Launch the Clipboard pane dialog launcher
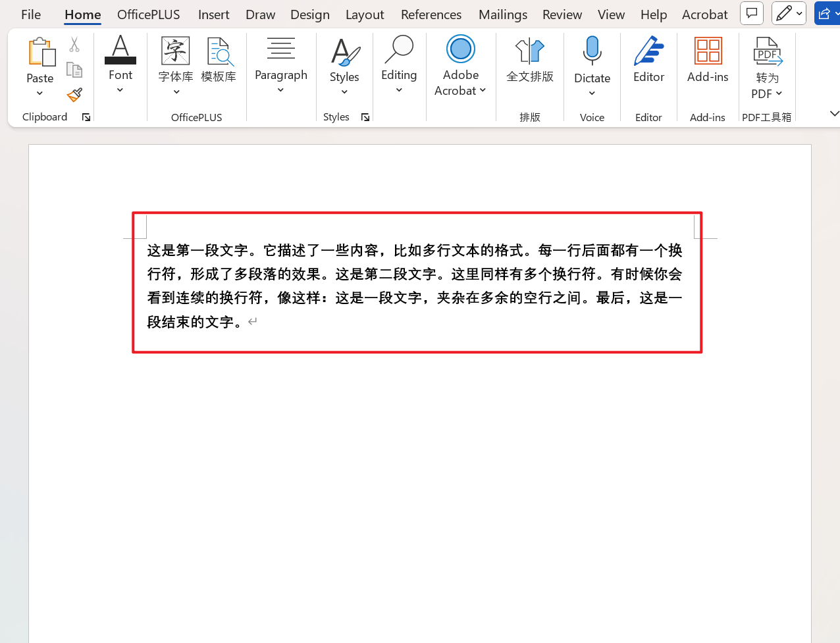The width and height of the screenshot is (840, 643). point(86,117)
